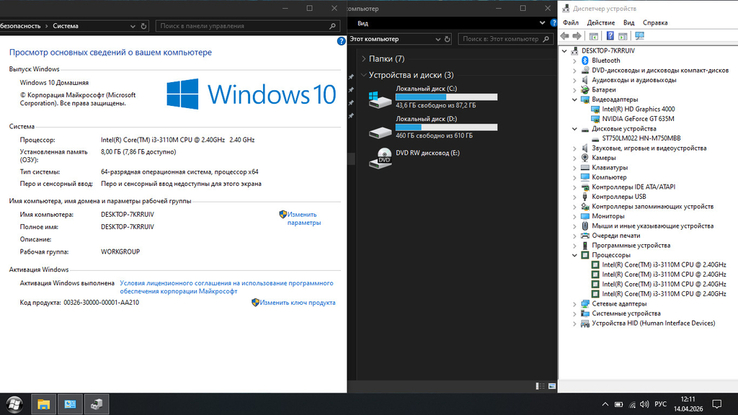
Task: Expand the Bluetooth device category
Action: point(574,61)
